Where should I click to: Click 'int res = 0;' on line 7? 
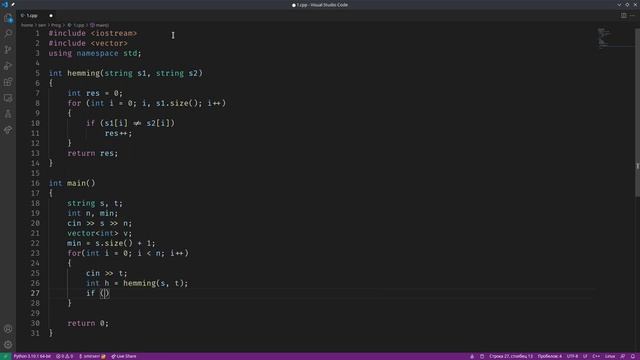coord(95,93)
